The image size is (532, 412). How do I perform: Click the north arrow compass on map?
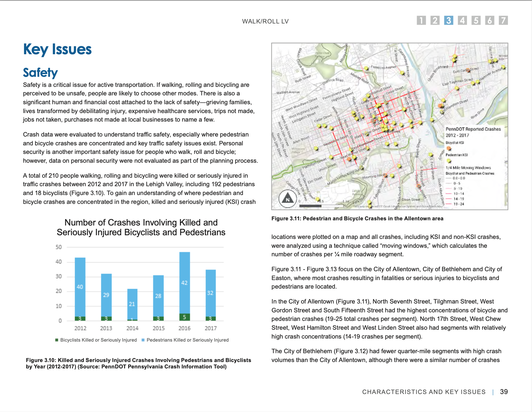coord(288,199)
